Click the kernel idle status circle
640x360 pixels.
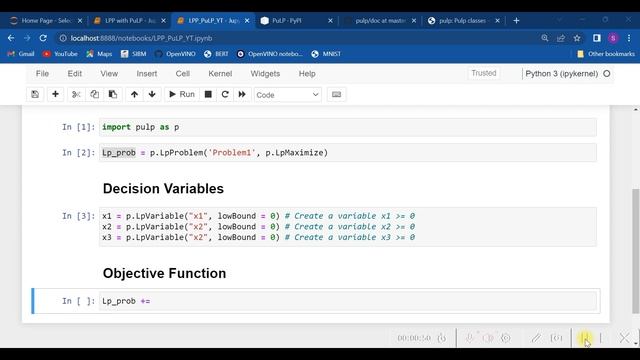(x=607, y=74)
